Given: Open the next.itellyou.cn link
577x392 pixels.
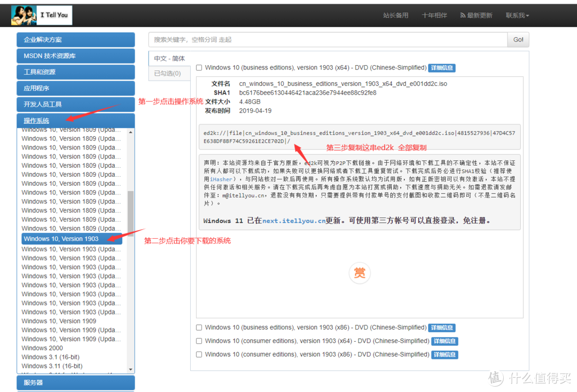Looking at the screenshot, I should point(294,221).
